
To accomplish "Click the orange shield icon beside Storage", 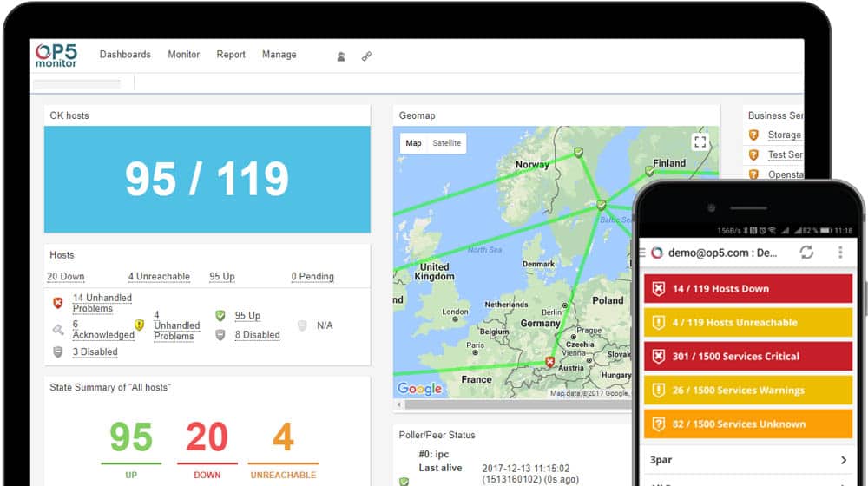I will point(753,135).
